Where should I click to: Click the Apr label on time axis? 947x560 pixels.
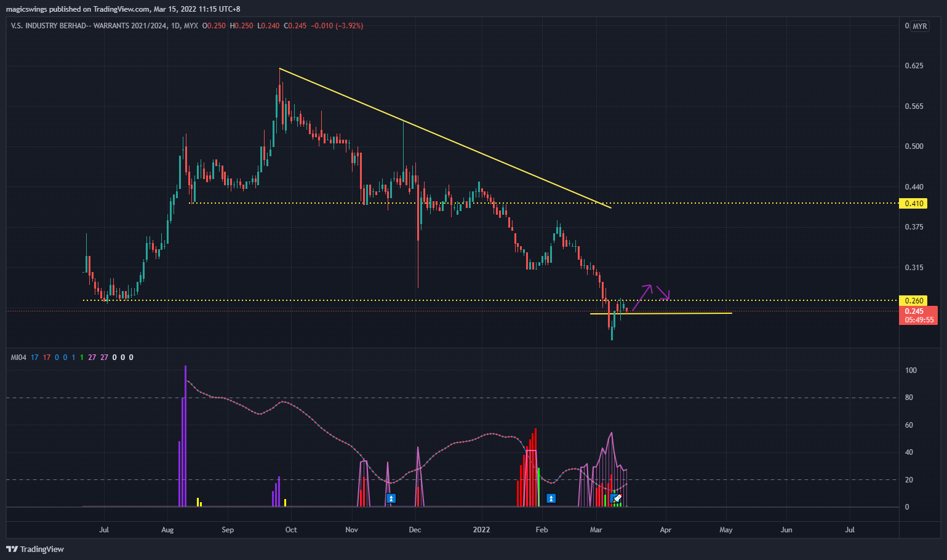click(x=665, y=530)
